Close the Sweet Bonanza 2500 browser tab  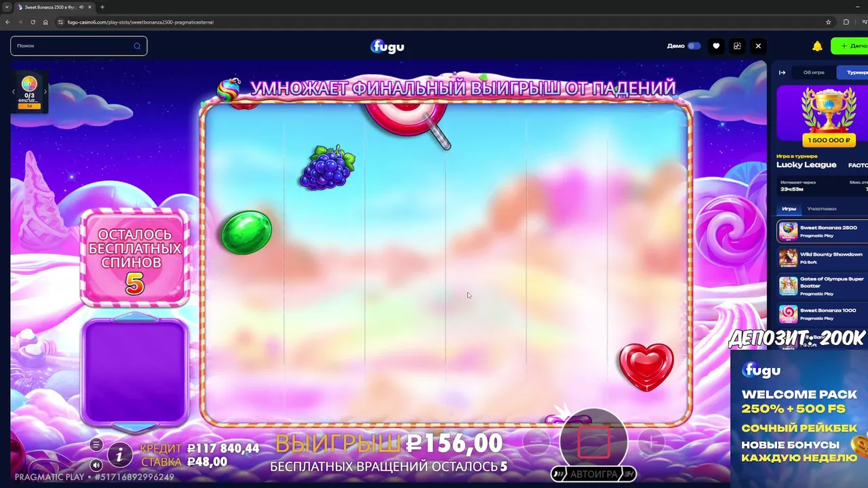click(90, 7)
